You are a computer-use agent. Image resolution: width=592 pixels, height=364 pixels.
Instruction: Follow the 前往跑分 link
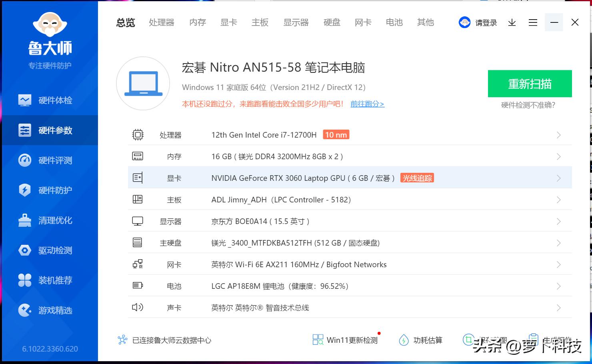point(367,104)
